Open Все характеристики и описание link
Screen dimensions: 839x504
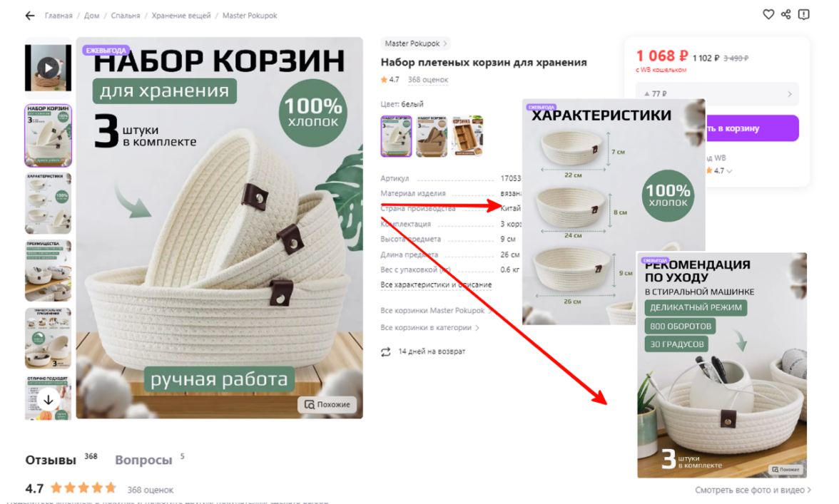436,285
